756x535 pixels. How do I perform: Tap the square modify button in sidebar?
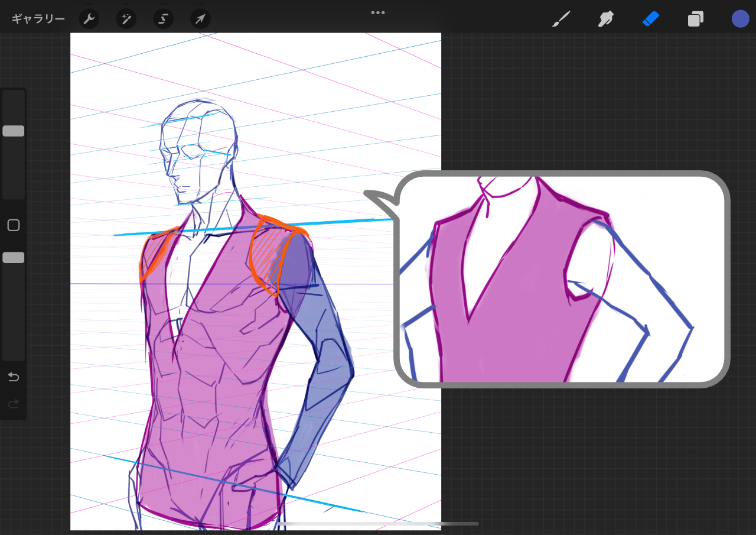[14, 225]
